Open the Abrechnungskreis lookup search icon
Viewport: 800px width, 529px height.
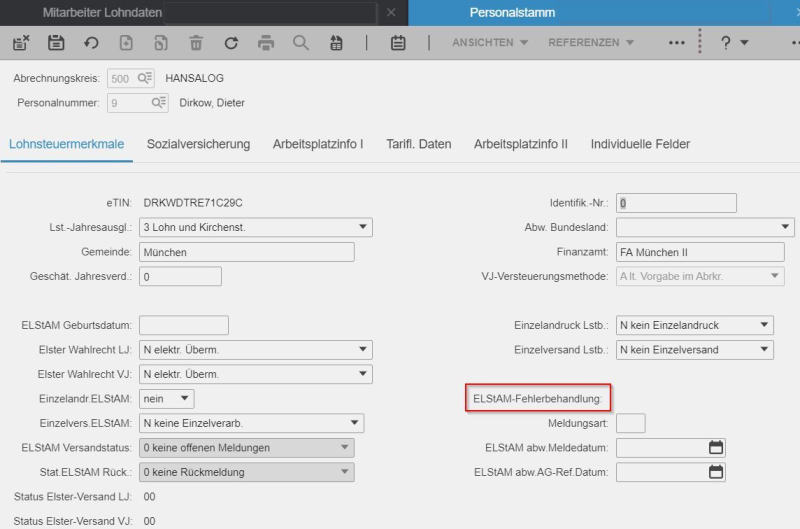pos(145,78)
